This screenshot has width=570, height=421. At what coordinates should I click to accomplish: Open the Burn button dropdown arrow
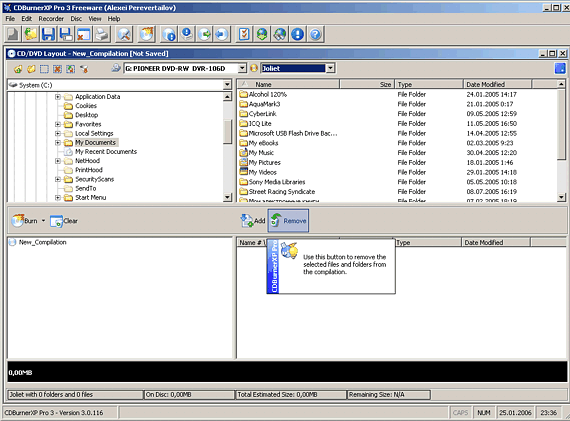(43, 221)
